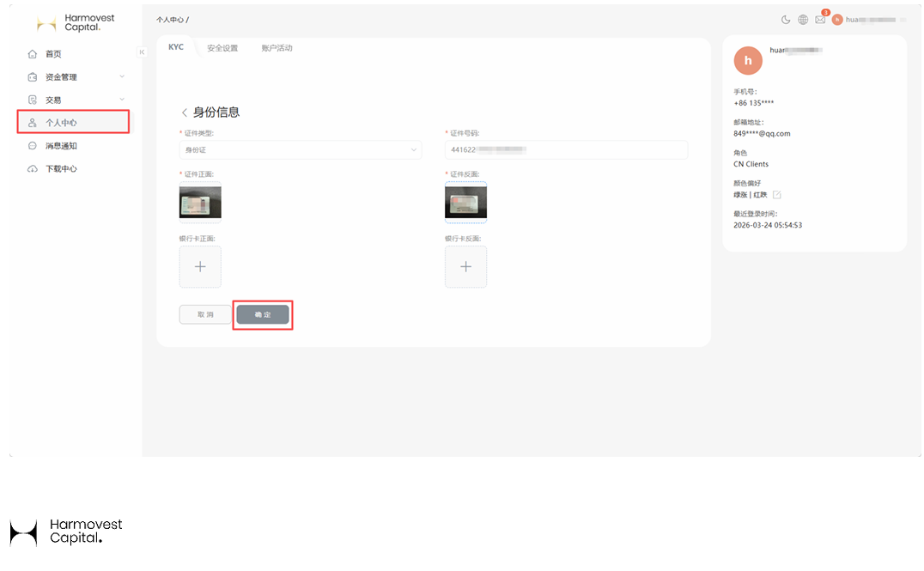Select last login time 2026-03-24 05:54:53
The width and height of the screenshot is (924, 571).
pos(768,226)
